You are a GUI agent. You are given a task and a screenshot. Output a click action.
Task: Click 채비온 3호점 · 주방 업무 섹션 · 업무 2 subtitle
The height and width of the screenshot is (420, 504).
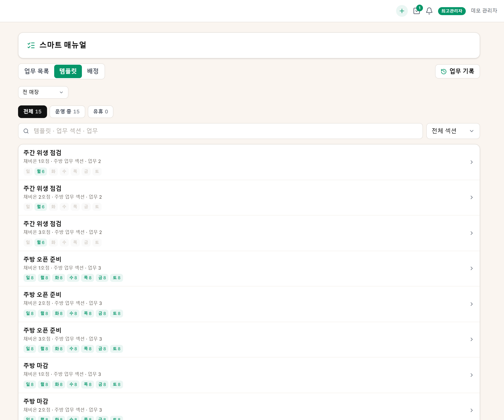tap(63, 232)
